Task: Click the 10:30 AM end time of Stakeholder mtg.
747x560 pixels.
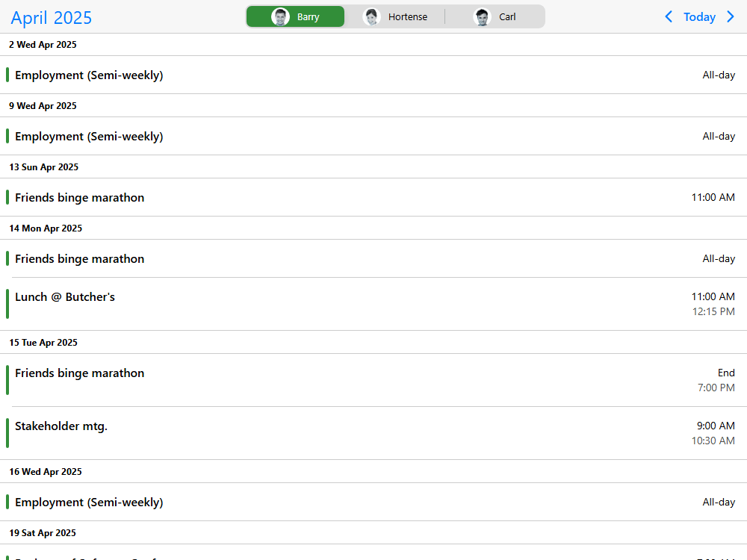Action: 713,441
